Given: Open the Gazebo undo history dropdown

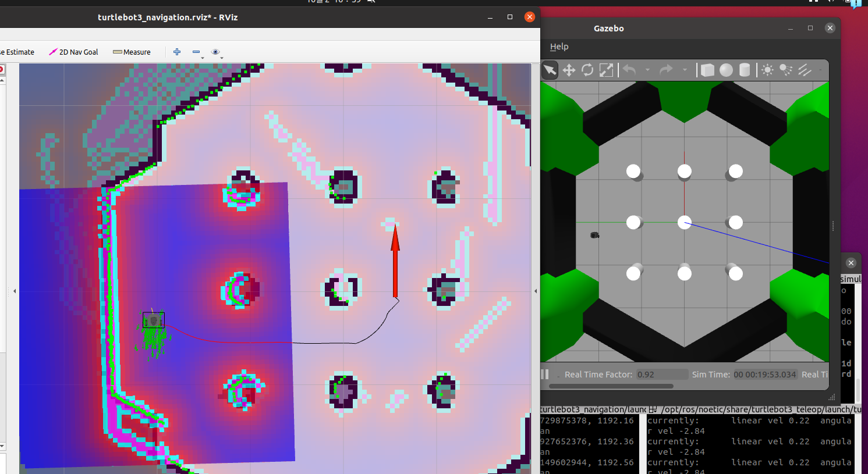Looking at the screenshot, I should pos(647,70).
